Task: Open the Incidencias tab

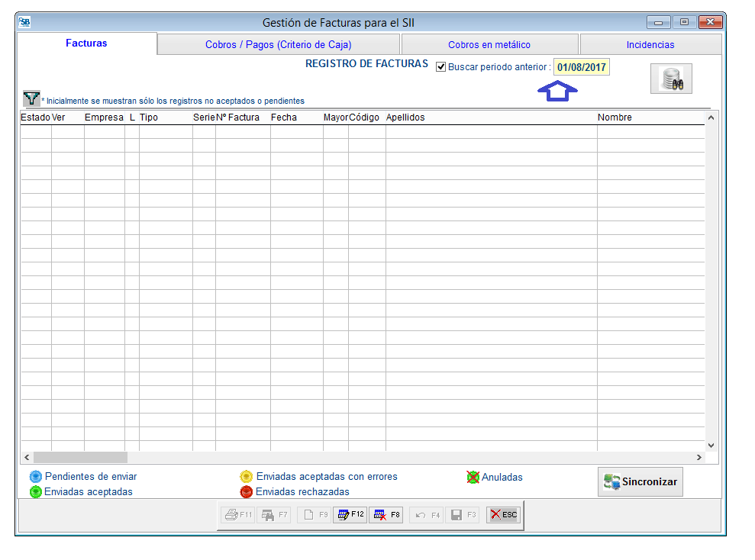Action: point(650,45)
